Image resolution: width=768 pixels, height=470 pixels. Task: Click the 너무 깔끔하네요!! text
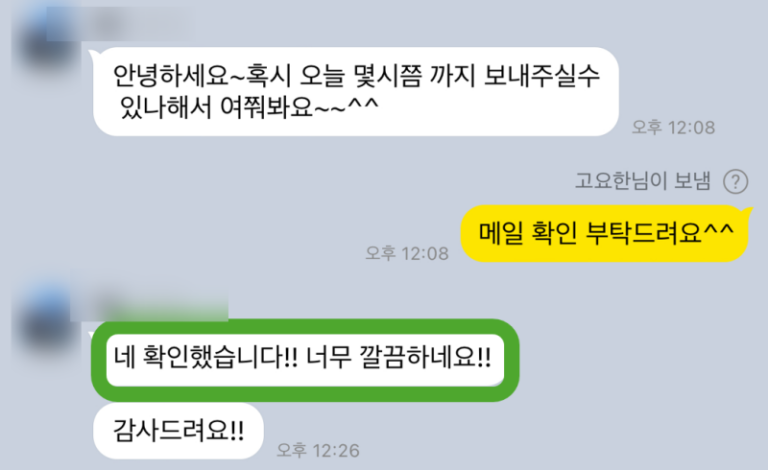(x=398, y=358)
